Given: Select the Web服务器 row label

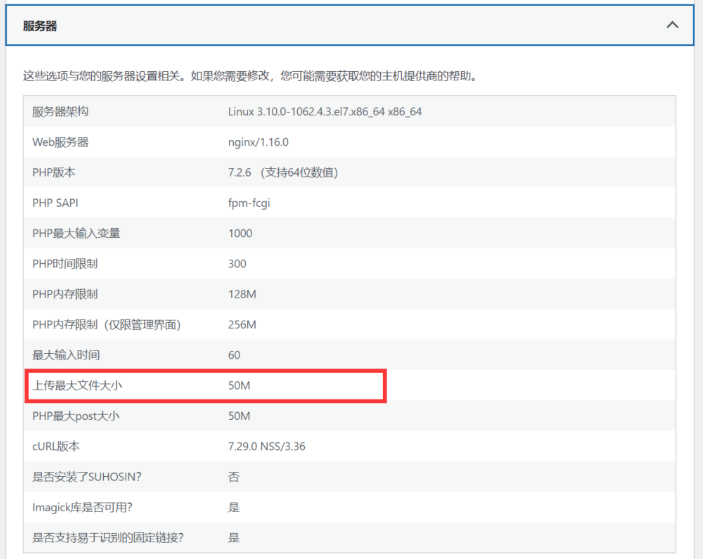Looking at the screenshot, I should point(60,142).
